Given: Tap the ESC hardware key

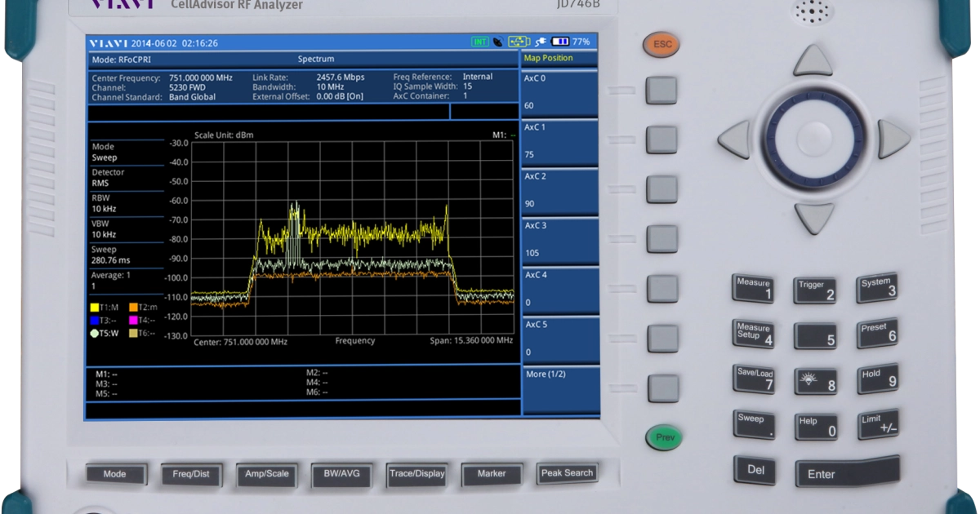Looking at the screenshot, I should (x=661, y=44).
